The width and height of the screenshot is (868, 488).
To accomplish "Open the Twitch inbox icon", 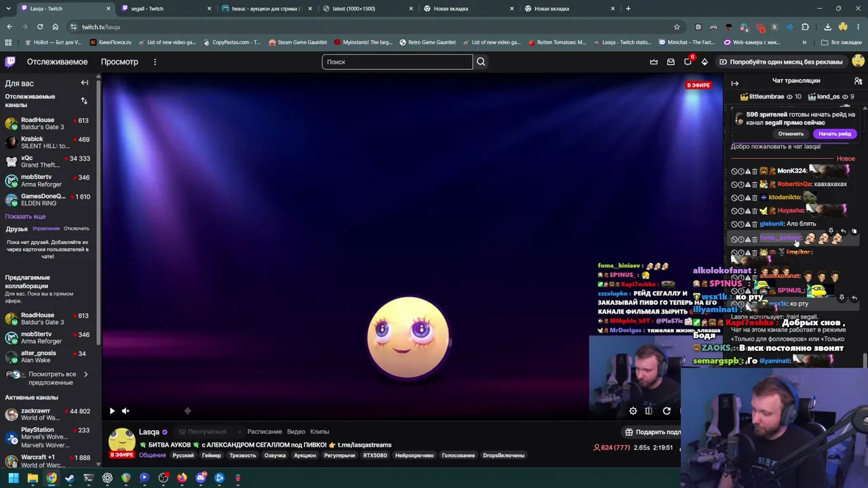I will pos(671,62).
